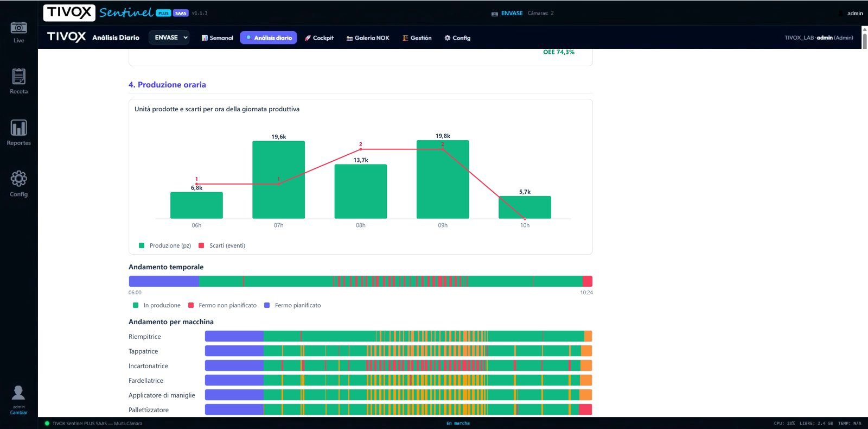The width and height of the screenshot is (868, 429).
Task: Click the green status dot in the status bar
Action: 47,424
